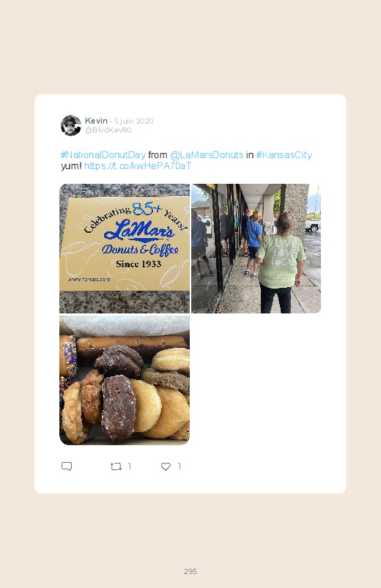Click the green Live Love Local shirt
Viewport: 381px width, 588px height.
281,259
